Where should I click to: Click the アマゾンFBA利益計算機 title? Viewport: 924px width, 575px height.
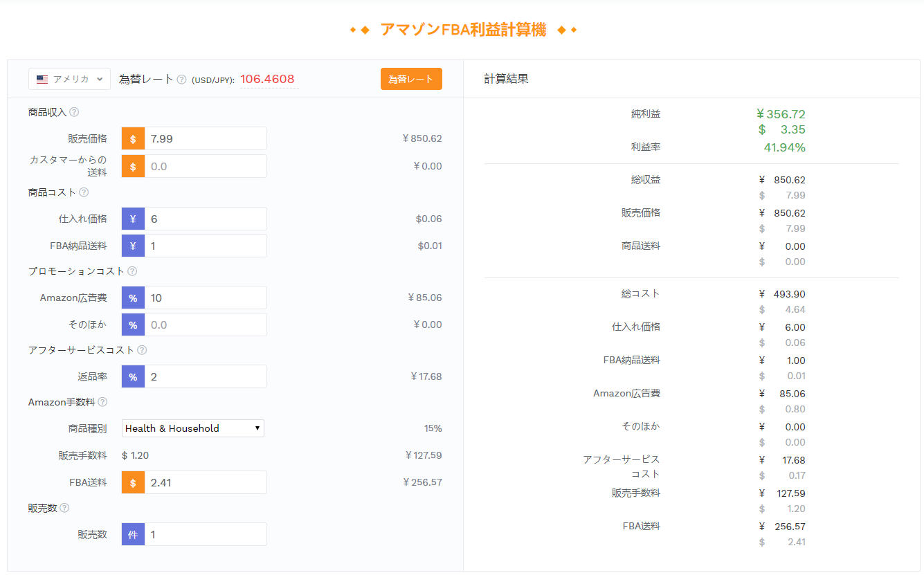pos(463,30)
